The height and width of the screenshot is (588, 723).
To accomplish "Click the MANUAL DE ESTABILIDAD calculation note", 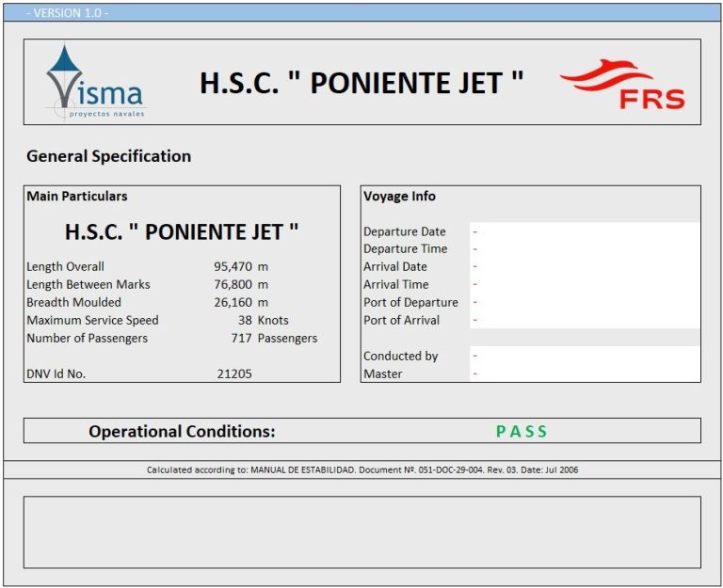I will point(362,469).
